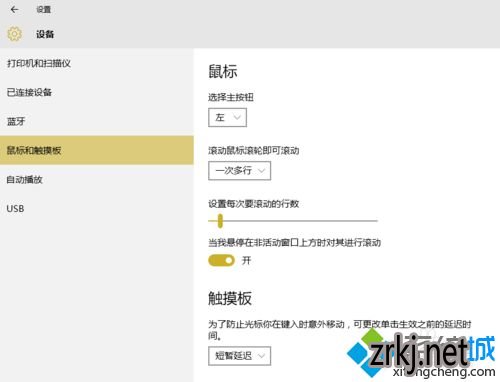Open the 短暂延迟 touchpad delay dropdown
This screenshot has height=382, width=500.
pos(239,356)
